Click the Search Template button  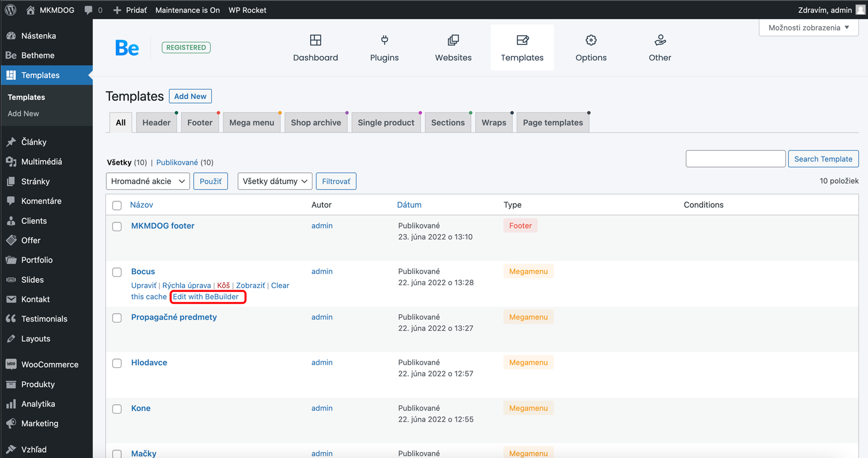[823, 159]
